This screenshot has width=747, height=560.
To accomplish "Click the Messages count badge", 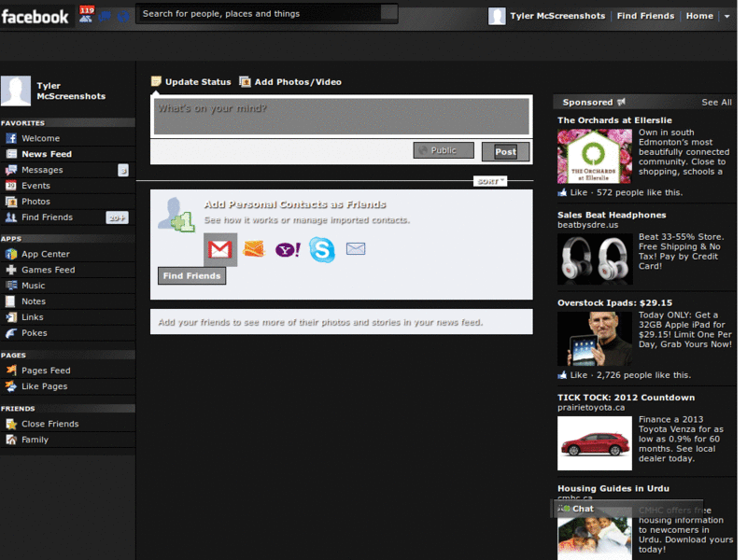I will [123, 170].
